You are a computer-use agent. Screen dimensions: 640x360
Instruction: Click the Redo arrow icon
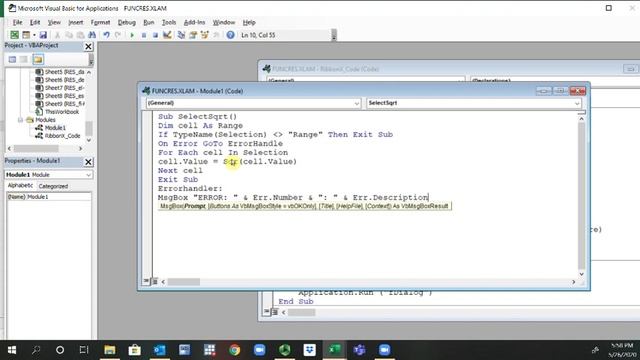[x=118, y=35]
